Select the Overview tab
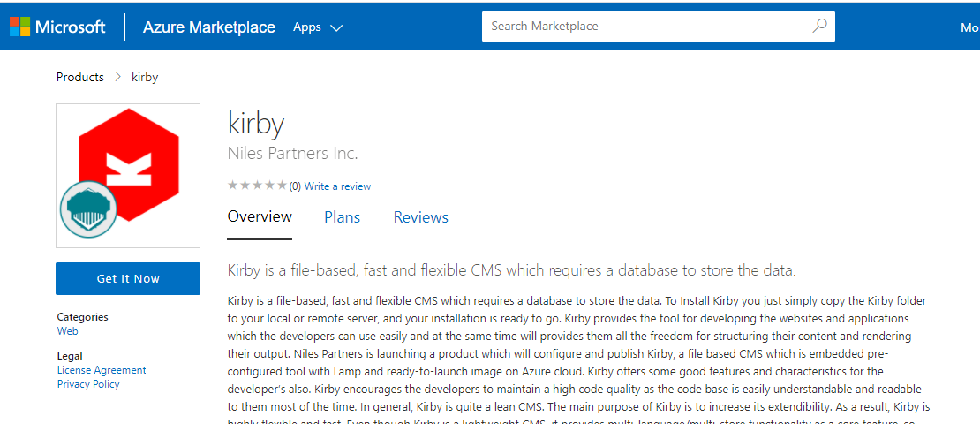Viewport: 980px width, 424px height. pyautogui.click(x=260, y=217)
